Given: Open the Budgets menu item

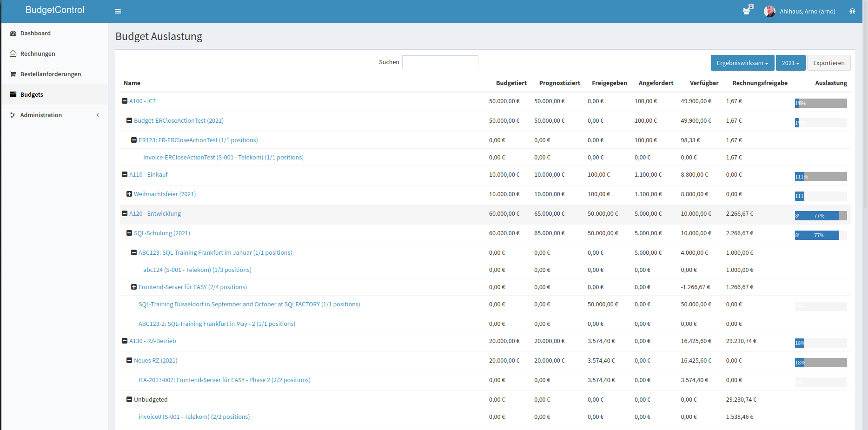Looking at the screenshot, I should 54,94.
